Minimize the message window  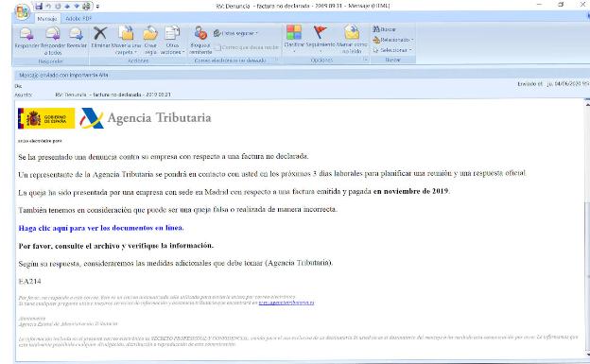click(539, 5)
